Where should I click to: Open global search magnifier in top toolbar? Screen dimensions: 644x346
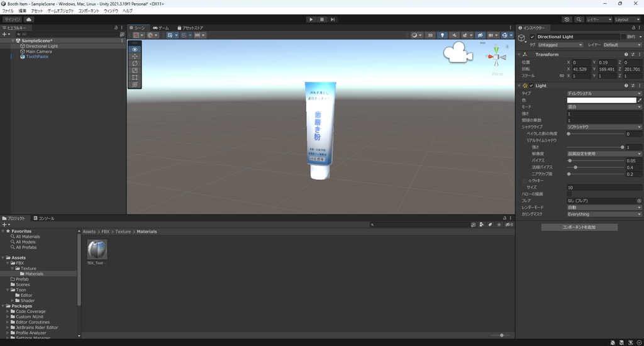coord(579,20)
